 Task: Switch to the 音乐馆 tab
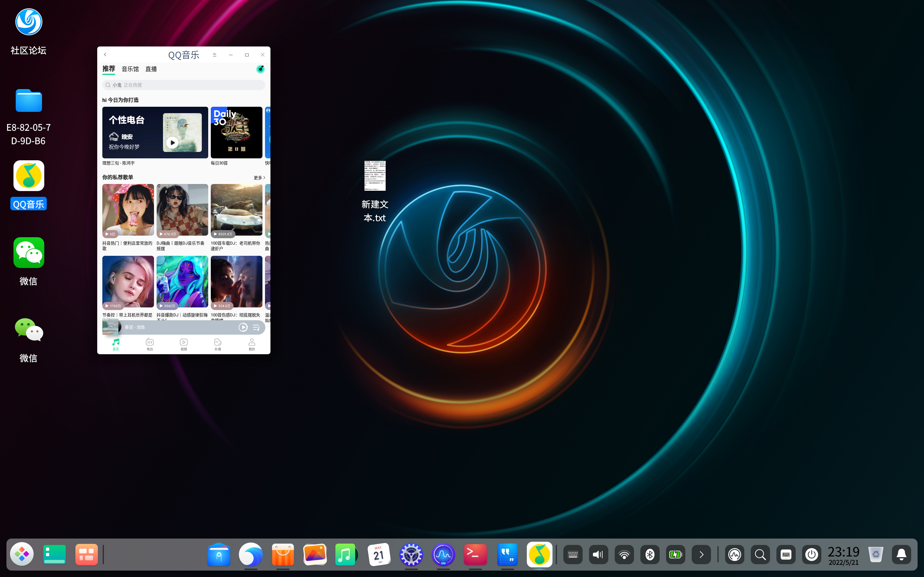130,69
